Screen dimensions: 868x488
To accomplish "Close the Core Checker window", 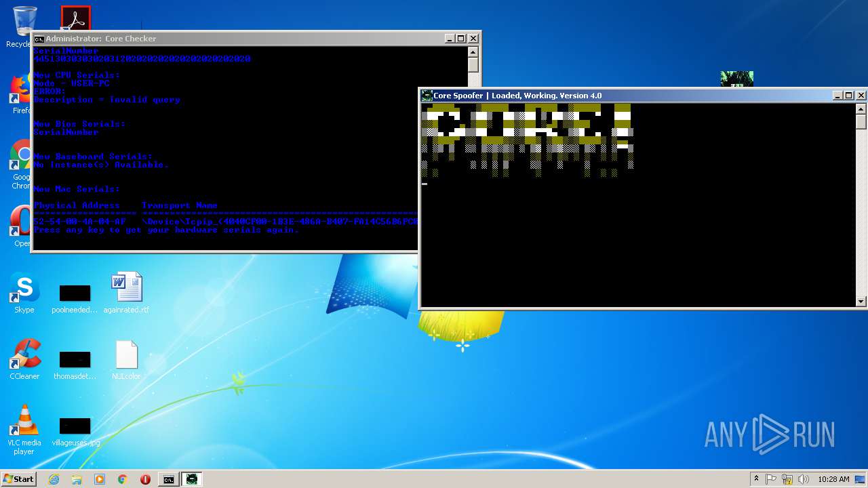I will click(x=473, y=39).
